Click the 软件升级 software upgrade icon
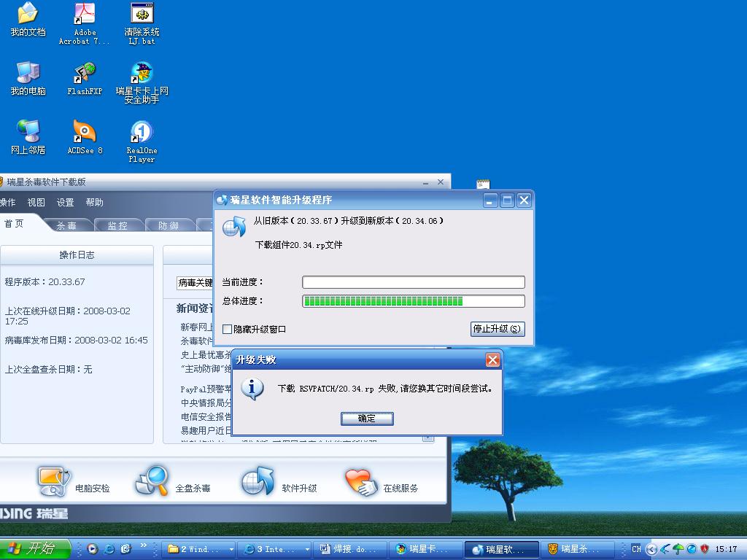The height and width of the screenshot is (560, 747). click(258, 481)
